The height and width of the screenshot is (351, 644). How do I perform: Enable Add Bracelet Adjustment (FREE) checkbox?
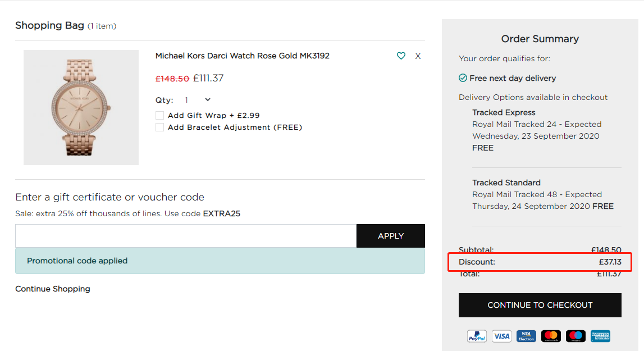160,127
